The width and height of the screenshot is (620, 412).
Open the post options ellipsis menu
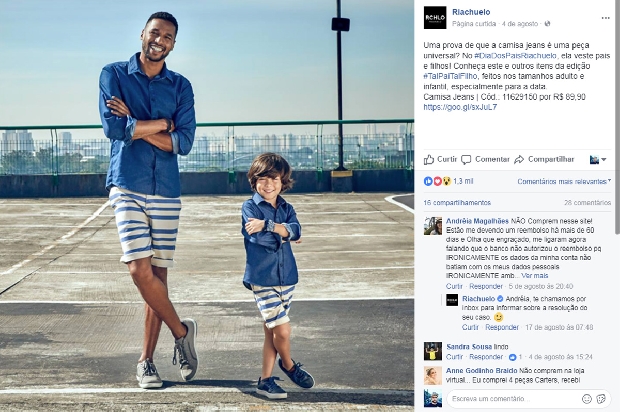point(605,18)
